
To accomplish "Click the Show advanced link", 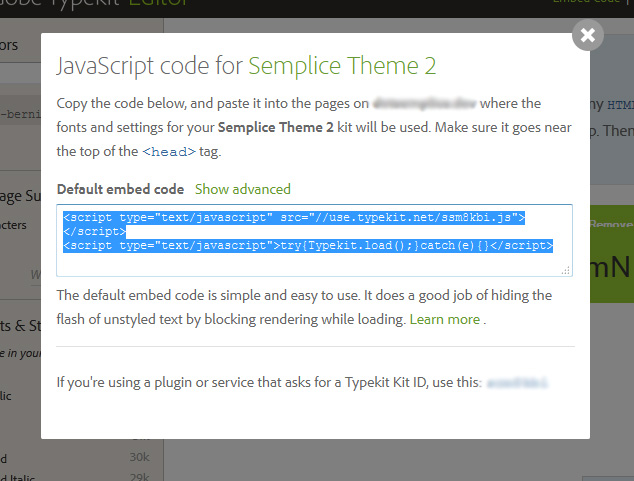I will 242,189.
